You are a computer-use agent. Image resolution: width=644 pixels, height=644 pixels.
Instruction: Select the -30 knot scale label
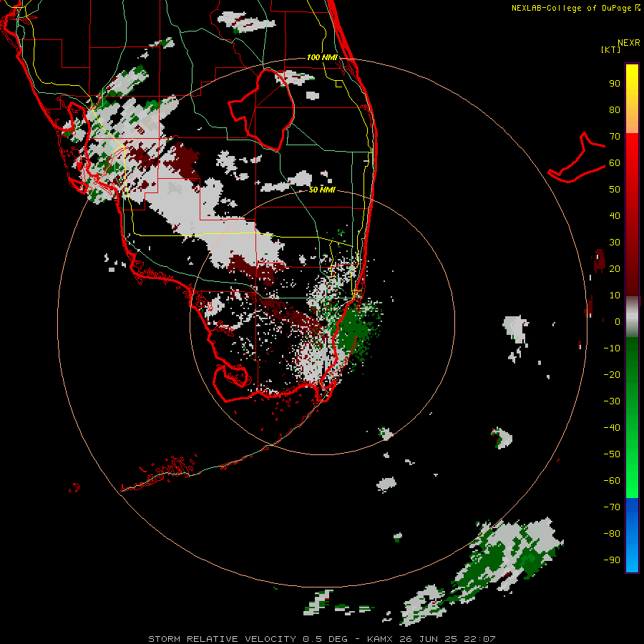(x=612, y=401)
